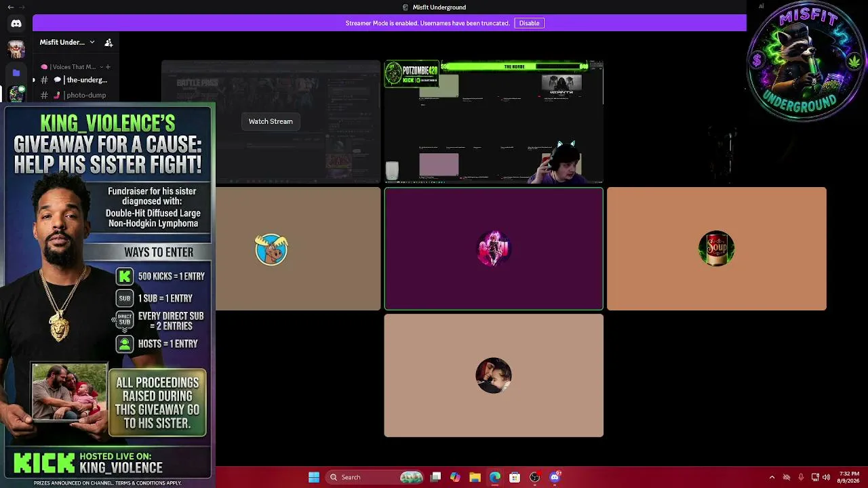This screenshot has height=488, width=868.
Task: Open the photo-dump channel
Action: tap(75, 95)
